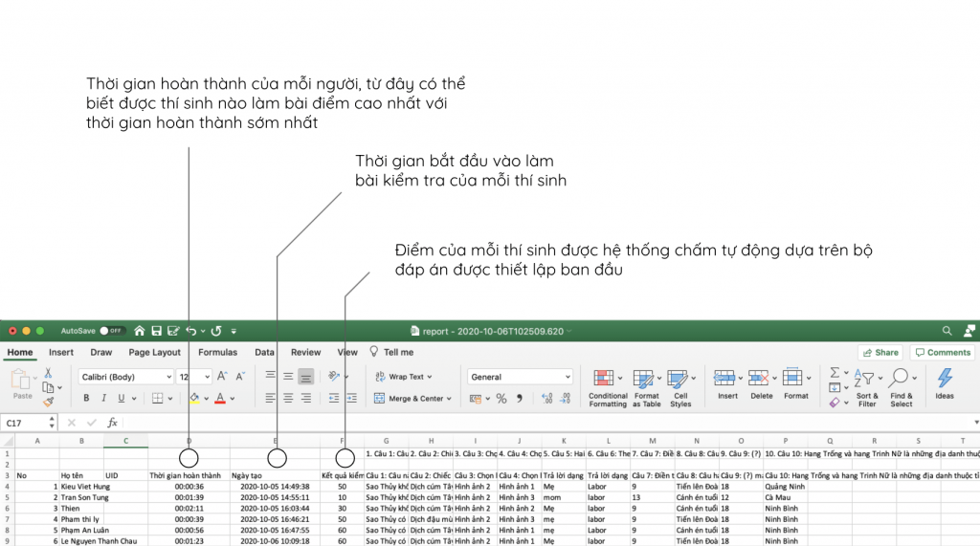Screen dimensions: 980x546
Task: Click the Wrap Text button
Action: point(403,377)
